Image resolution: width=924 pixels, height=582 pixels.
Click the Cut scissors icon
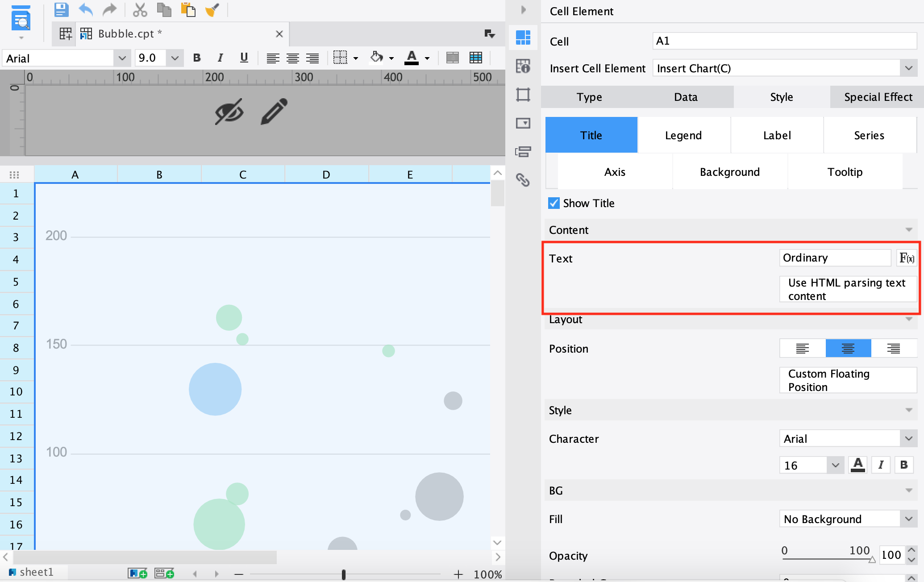pos(140,9)
